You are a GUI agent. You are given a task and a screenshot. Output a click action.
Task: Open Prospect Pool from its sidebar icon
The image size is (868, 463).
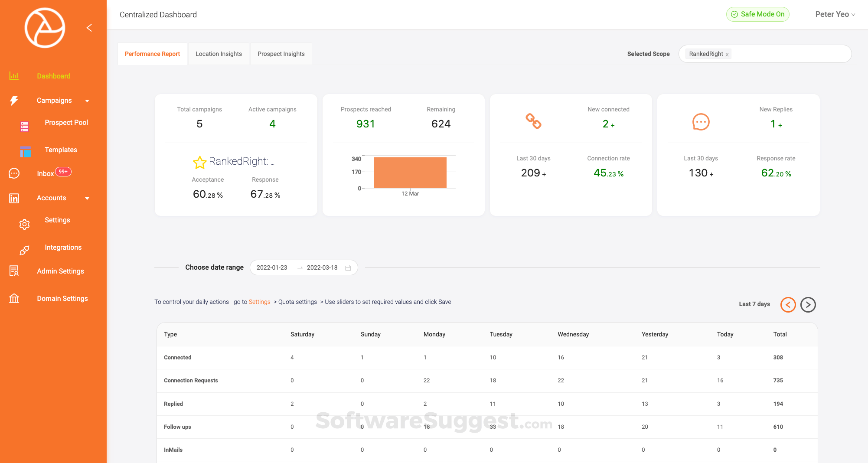click(24, 127)
